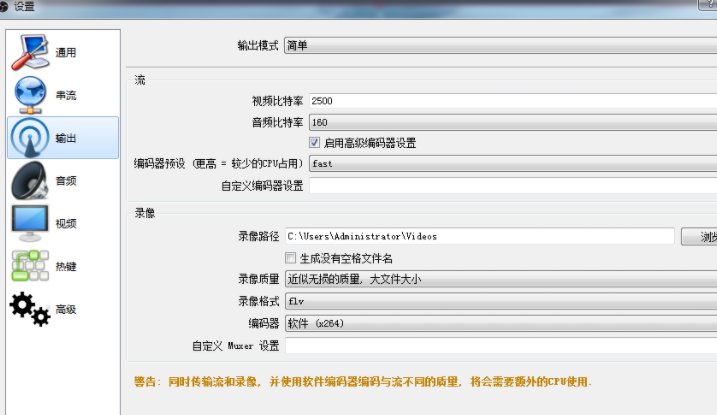
Task: Open the 高级 advanced gears icon
Action: point(30,309)
